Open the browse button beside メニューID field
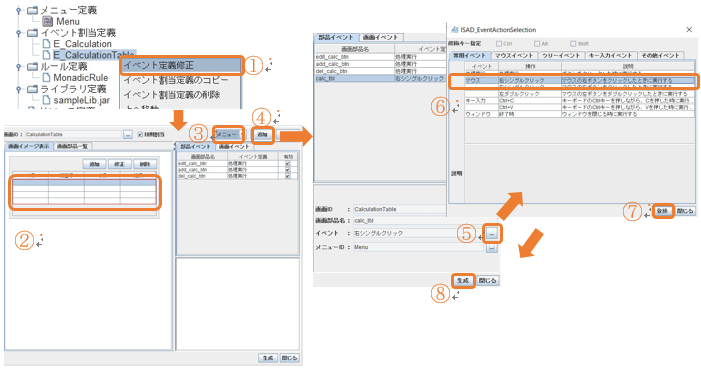 point(492,248)
